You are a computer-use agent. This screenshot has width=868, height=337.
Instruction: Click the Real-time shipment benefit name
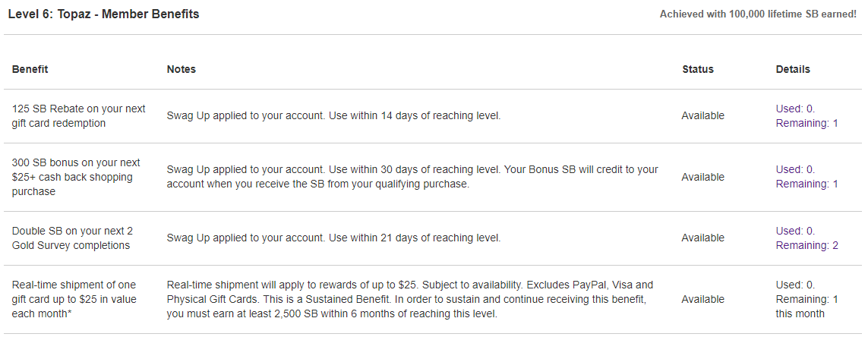coord(74,299)
